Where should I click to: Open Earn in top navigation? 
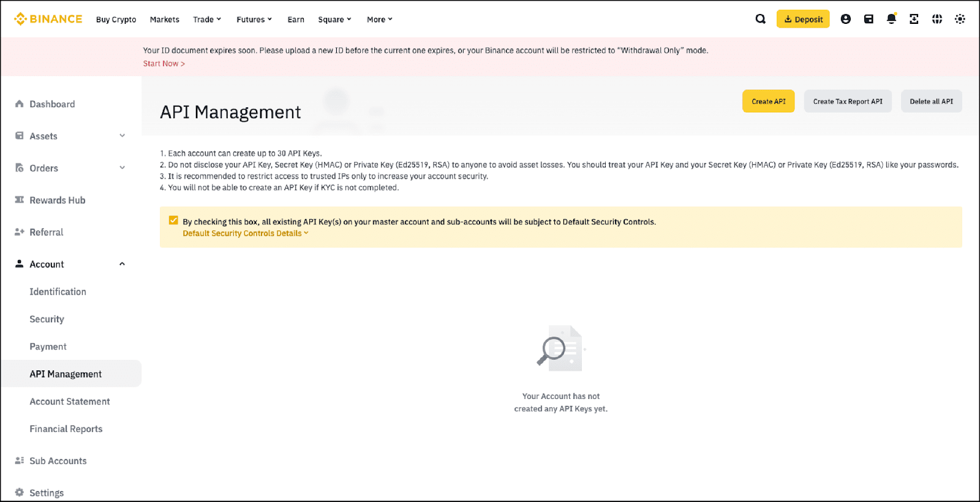pos(296,20)
